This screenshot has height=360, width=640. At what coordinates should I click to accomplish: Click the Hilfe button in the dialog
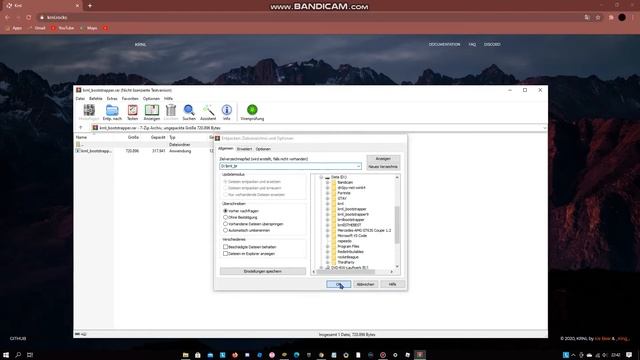coord(393,284)
